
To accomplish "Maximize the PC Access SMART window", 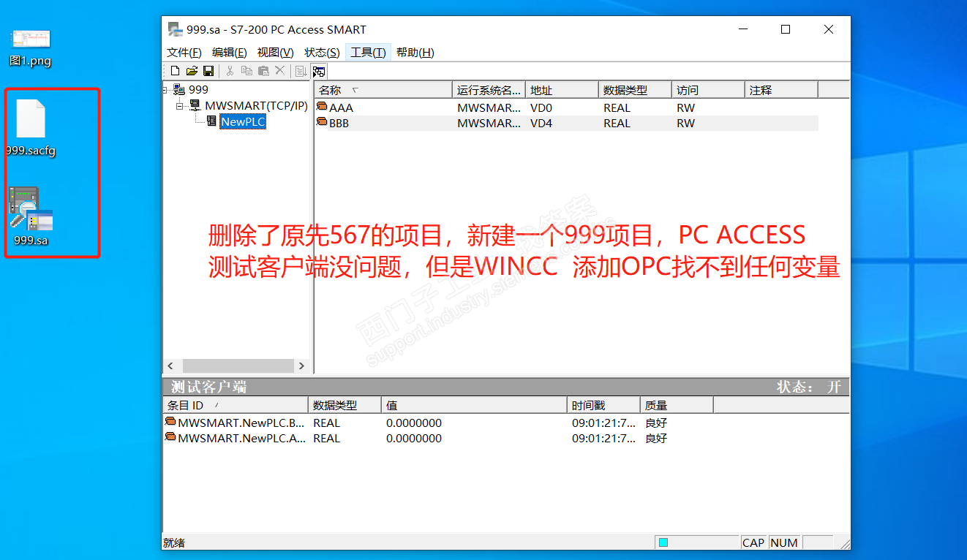I will point(786,30).
